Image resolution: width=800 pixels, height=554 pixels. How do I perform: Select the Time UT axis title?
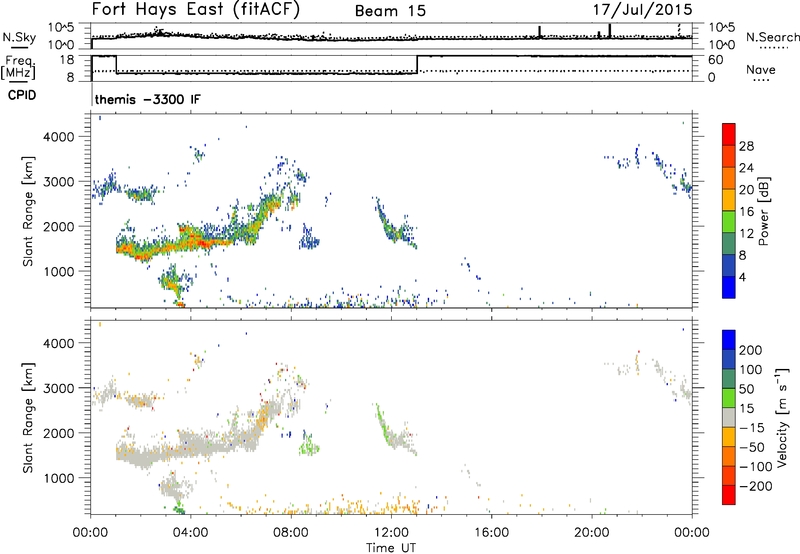coord(391,548)
